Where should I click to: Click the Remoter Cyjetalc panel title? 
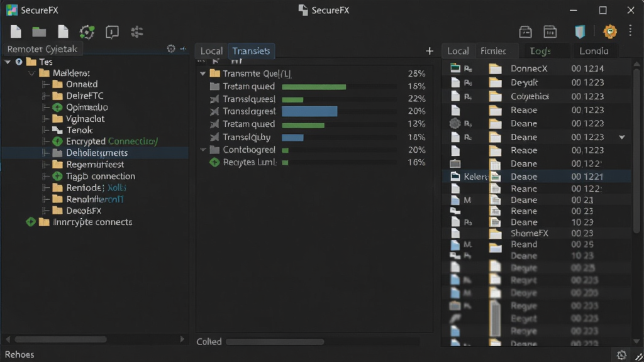[42, 49]
